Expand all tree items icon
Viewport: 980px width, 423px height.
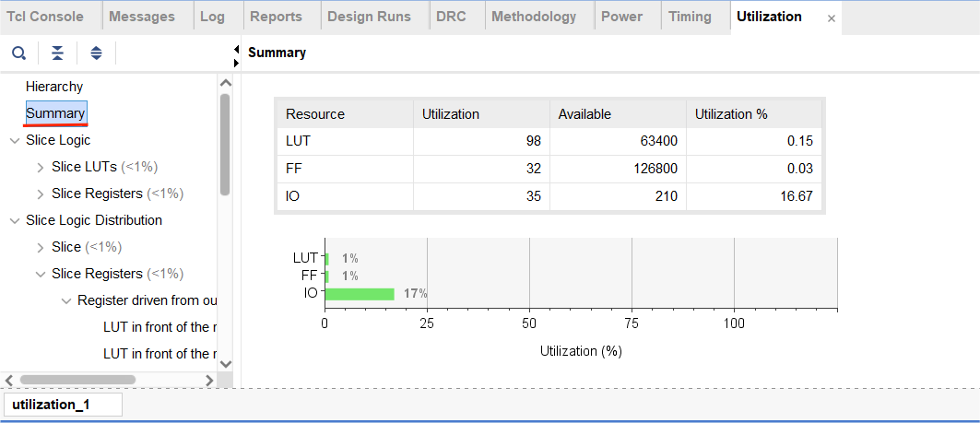pos(96,53)
